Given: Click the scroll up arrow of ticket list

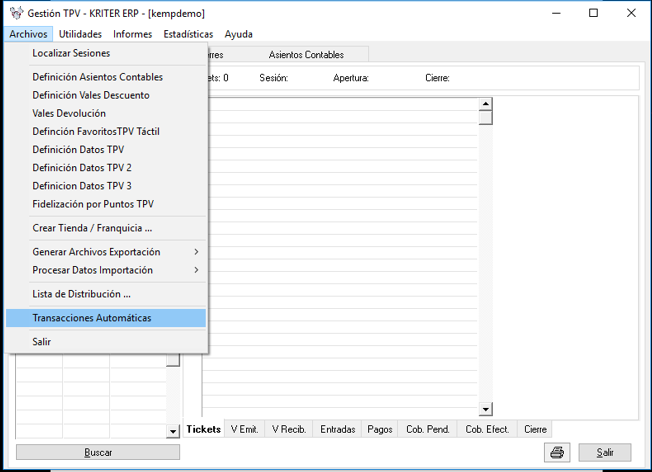Looking at the screenshot, I should (486, 104).
